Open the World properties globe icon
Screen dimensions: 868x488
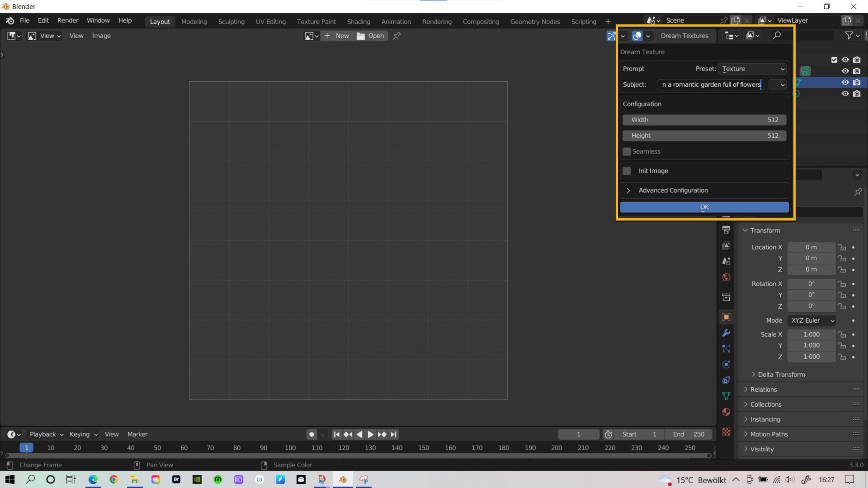point(726,277)
